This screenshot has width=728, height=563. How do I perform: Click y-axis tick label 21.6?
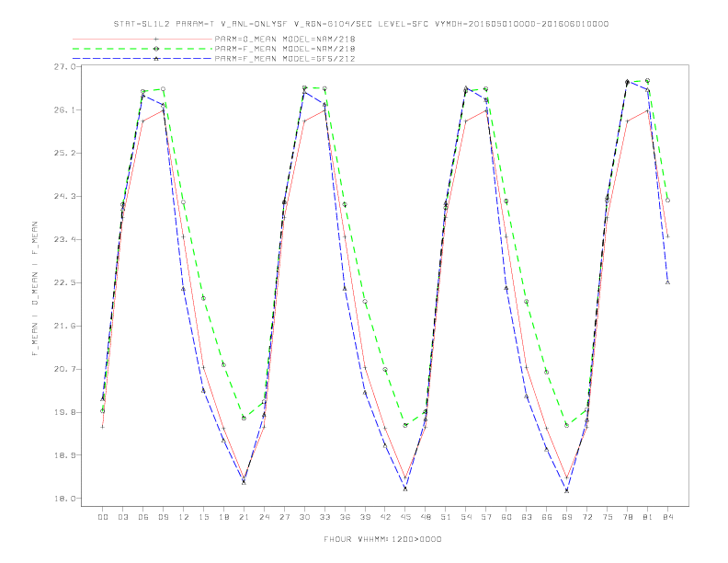coord(64,326)
